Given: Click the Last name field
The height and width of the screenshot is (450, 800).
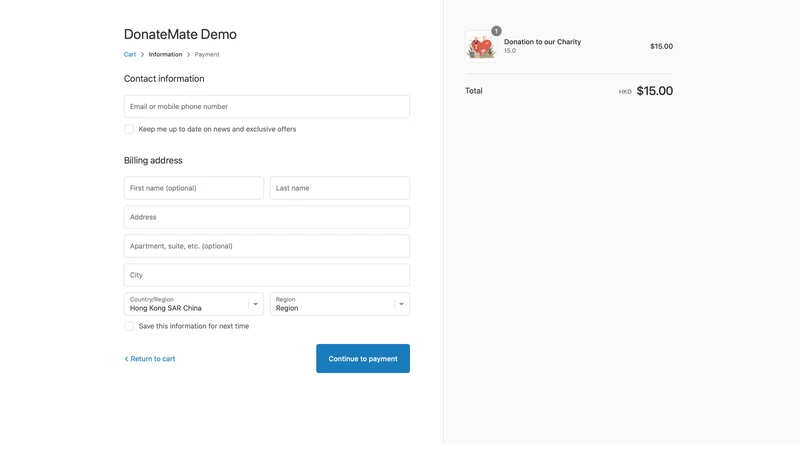Looking at the screenshot, I should pos(340,188).
